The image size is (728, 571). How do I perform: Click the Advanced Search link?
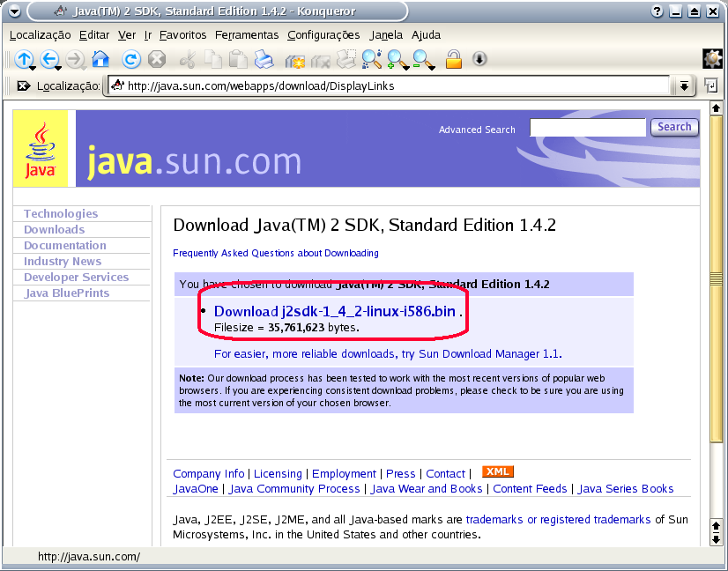coord(477,130)
